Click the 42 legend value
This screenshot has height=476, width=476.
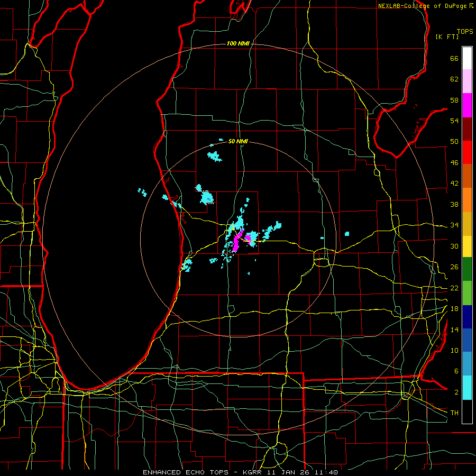(x=454, y=184)
